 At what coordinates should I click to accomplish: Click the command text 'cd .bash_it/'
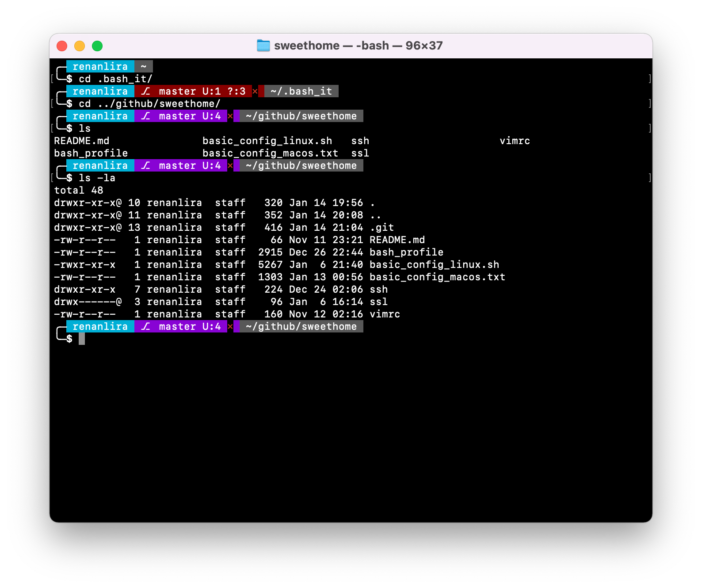point(115,79)
